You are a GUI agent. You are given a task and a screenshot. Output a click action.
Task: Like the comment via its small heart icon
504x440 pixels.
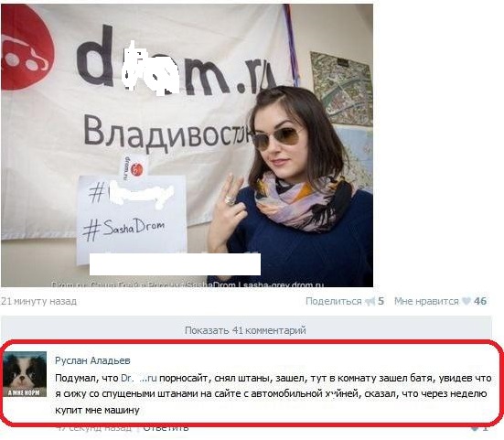tap(475, 428)
